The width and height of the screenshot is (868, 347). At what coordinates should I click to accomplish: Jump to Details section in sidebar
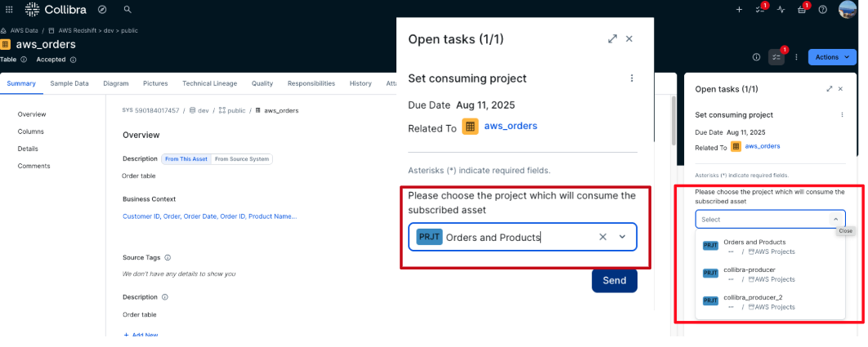click(x=28, y=149)
